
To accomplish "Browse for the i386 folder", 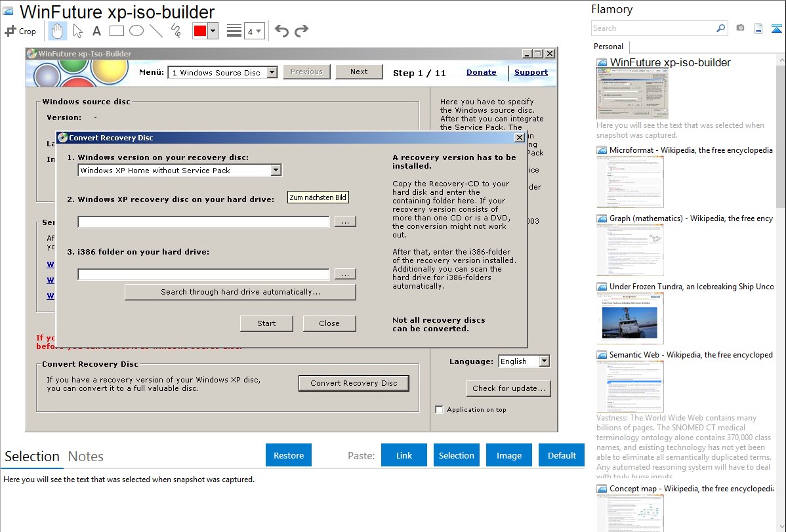I will coord(345,274).
